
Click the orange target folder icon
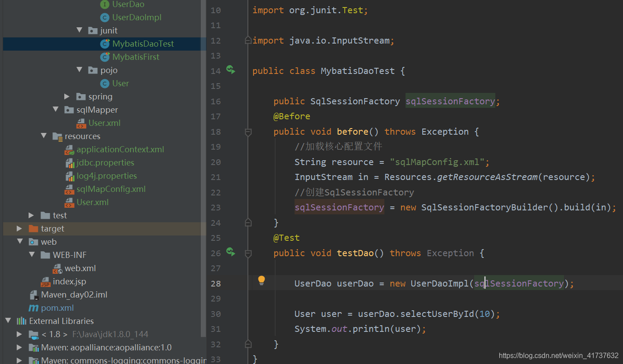click(33, 229)
